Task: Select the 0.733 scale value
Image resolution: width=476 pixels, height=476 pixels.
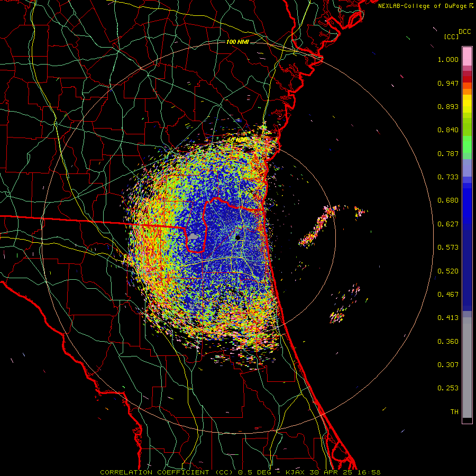Action: (448, 177)
